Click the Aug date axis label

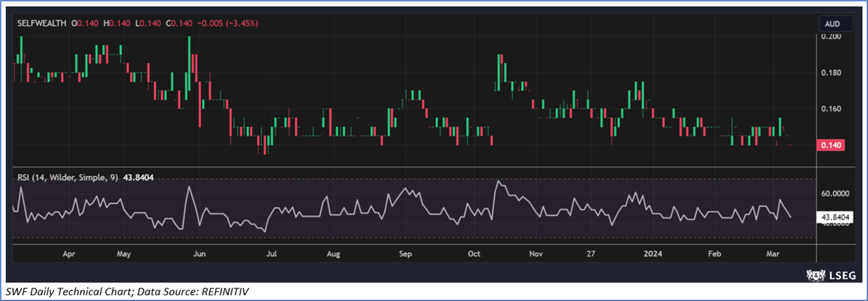(x=333, y=254)
